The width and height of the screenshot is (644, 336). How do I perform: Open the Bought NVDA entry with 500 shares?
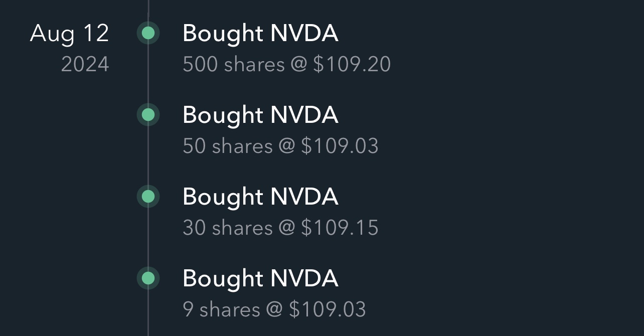point(260,33)
